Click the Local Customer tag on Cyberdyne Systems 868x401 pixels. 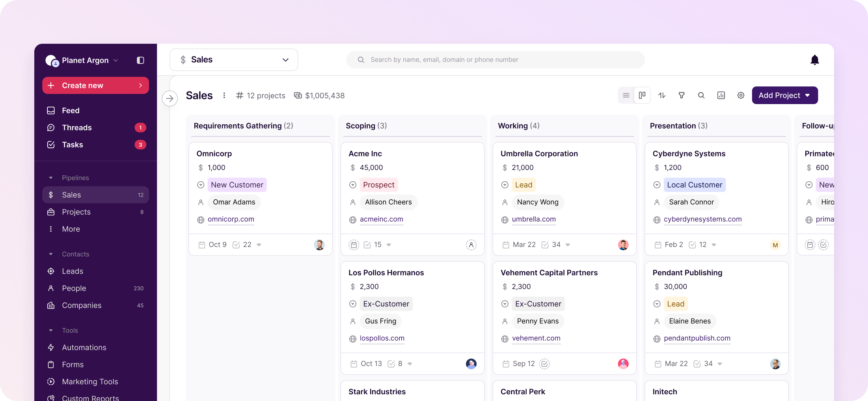[695, 185]
